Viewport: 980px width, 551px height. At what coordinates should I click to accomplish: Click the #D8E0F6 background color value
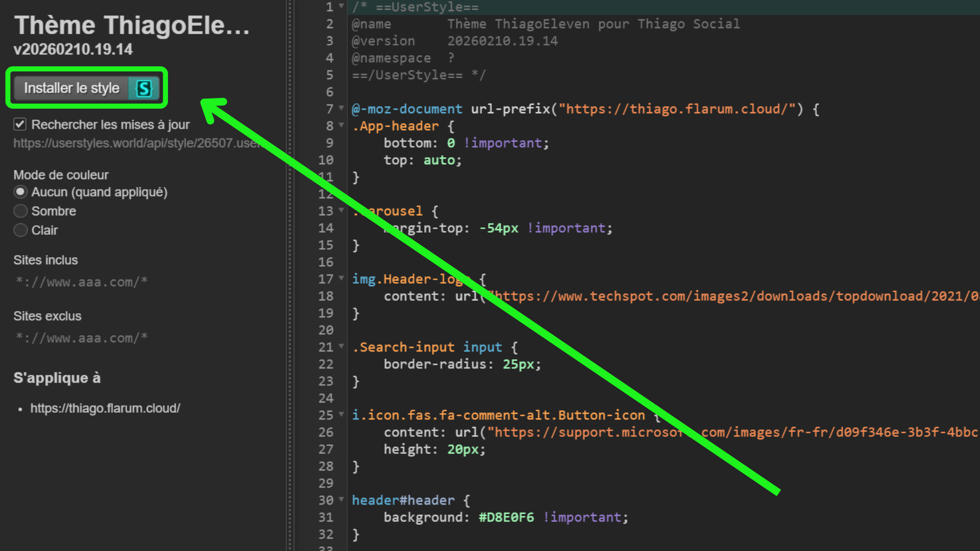point(506,517)
